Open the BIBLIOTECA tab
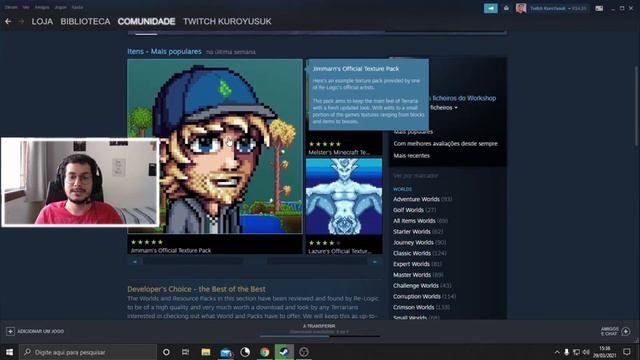The image size is (640, 360). (x=85, y=22)
